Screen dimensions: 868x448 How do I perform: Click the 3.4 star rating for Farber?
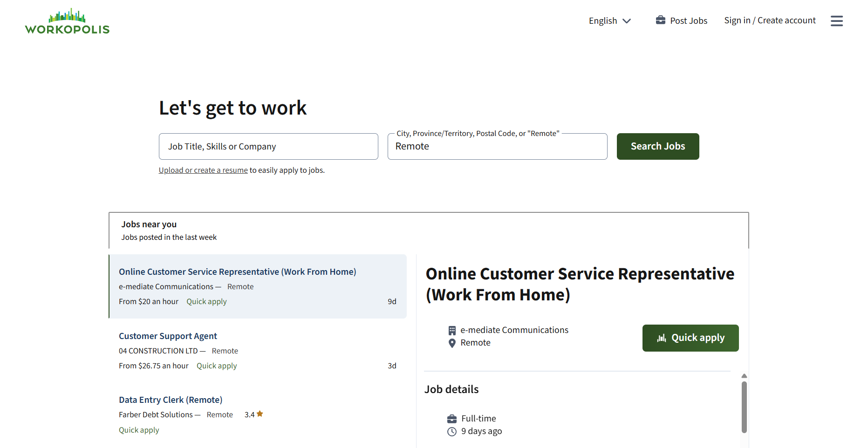pyautogui.click(x=254, y=414)
